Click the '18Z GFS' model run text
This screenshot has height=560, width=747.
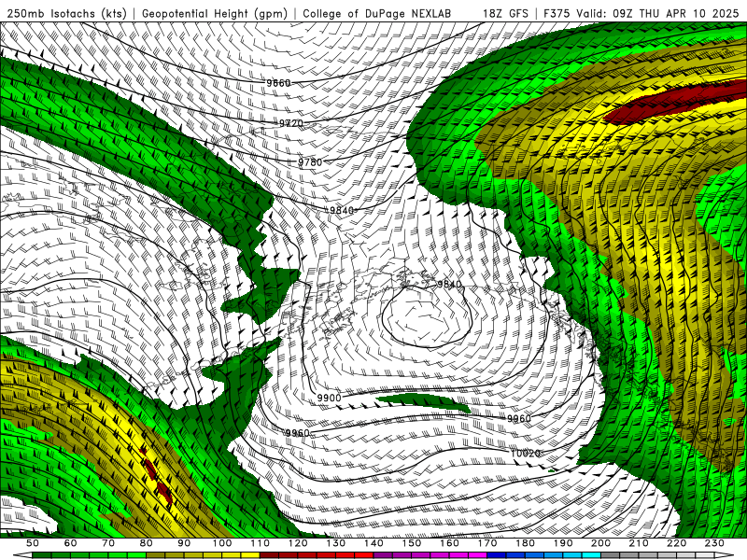(x=505, y=13)
